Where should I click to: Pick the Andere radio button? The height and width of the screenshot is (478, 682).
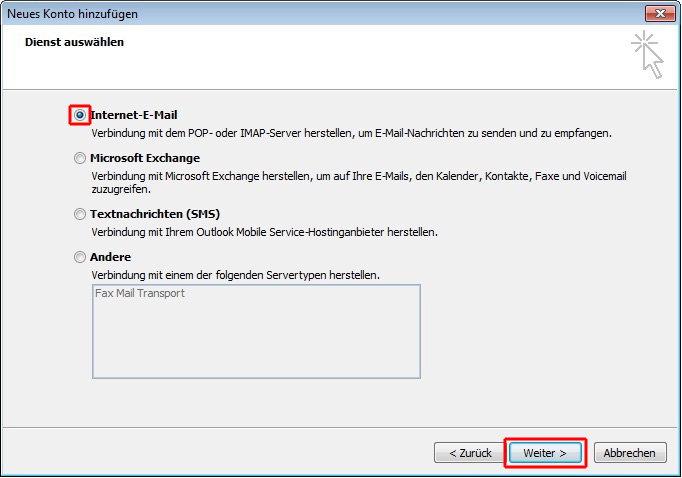(80, 257)
